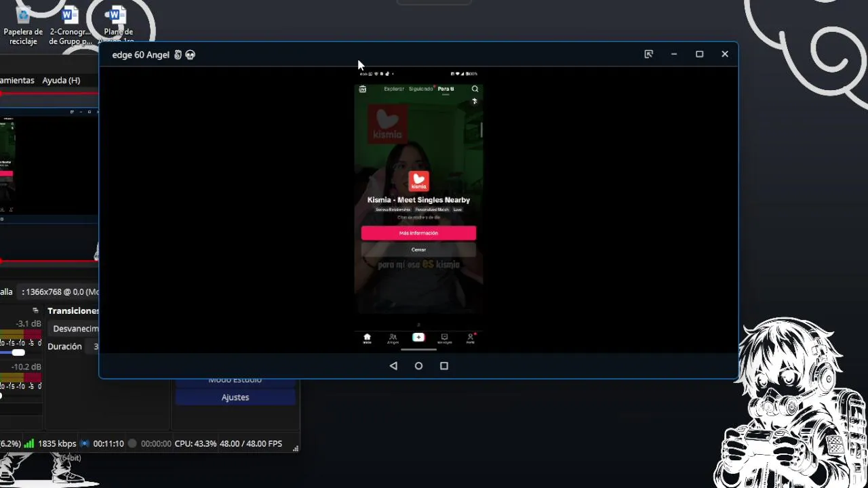
Task: Tap the LIVE icon in the TikTok header
Action: point(363,89)
